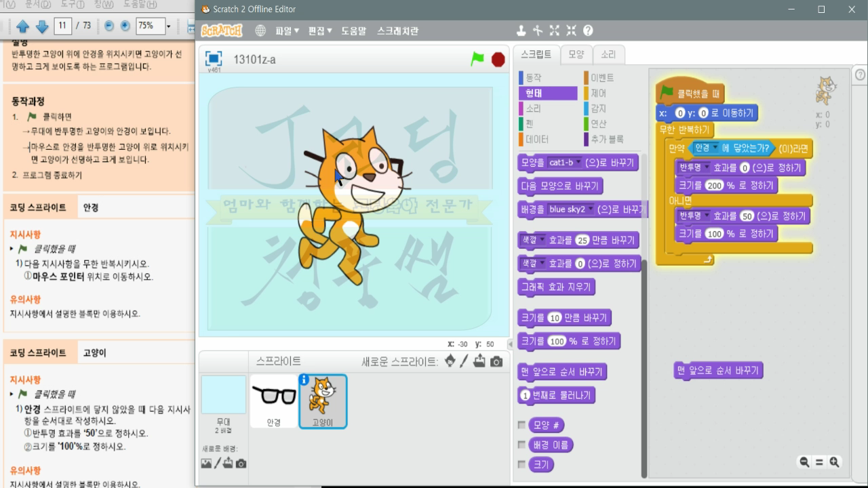
Task: Toggle full-screen presentation mode of the stage
Action: pos(214,59)
